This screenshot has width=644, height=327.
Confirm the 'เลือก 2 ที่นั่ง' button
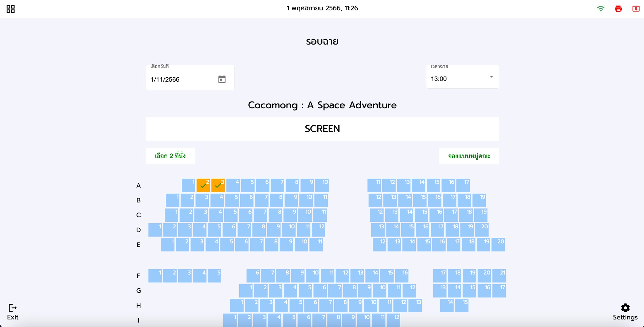click(170, 156)
